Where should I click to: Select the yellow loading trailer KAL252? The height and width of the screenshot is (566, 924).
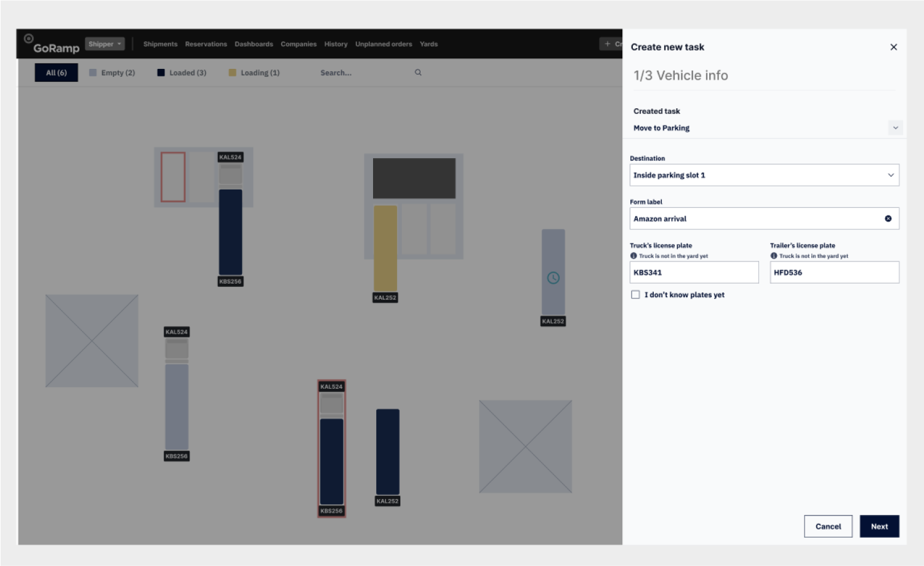coord(385,248)
